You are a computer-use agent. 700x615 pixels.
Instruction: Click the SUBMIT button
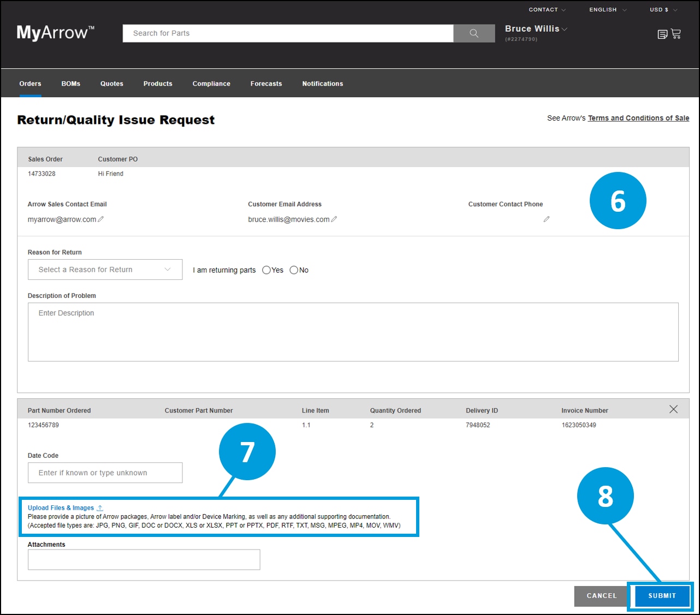tap(661, 596)
